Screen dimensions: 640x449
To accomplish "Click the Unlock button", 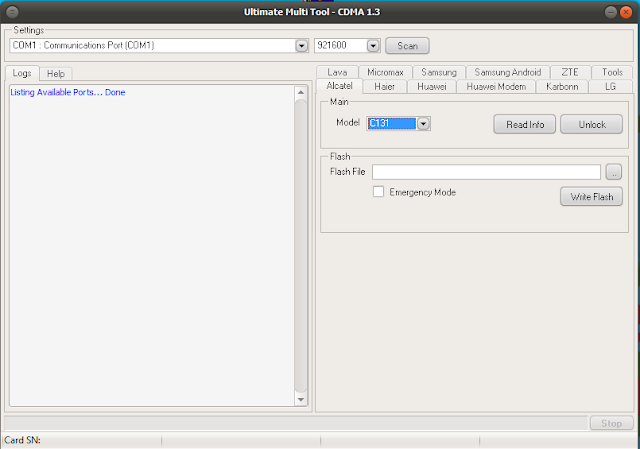I will pos(591,124).
